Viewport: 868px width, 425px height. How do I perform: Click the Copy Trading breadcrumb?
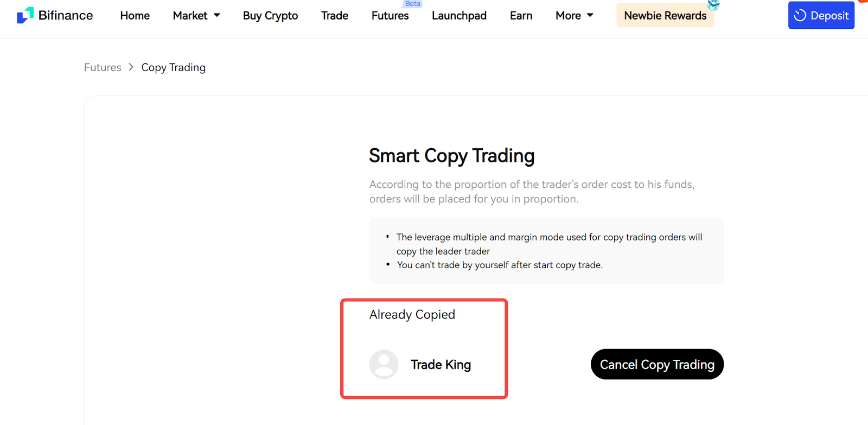tap(174, 67)
